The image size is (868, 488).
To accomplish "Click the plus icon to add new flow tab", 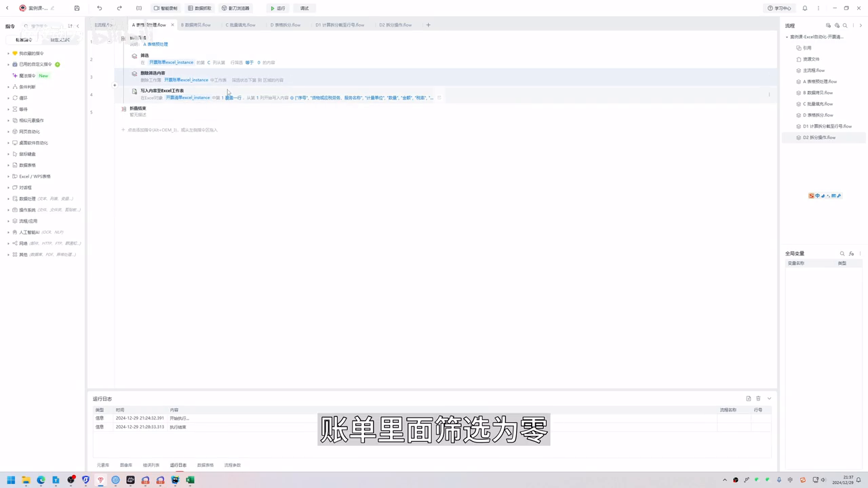I will click(428, 24).
